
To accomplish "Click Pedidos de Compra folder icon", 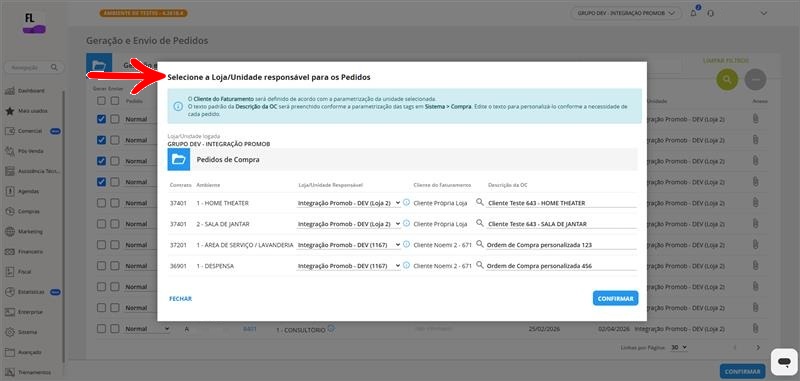I will tap(179, 160).
